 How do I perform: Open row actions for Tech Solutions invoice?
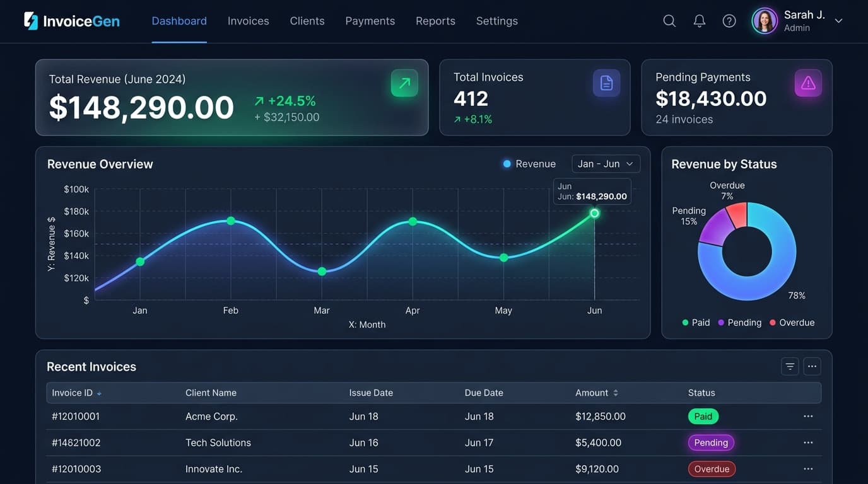(x=808, y=443)
